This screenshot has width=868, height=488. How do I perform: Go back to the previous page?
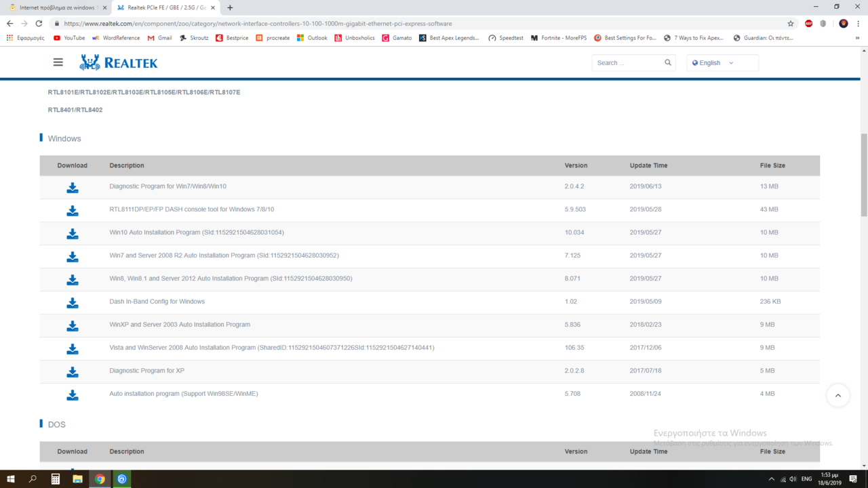pyautogui.click(x=10, y=24)
